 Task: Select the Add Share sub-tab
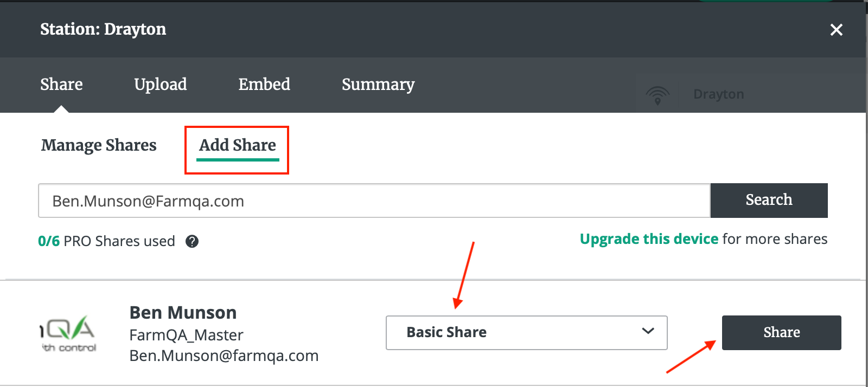[x=238, y=145]
